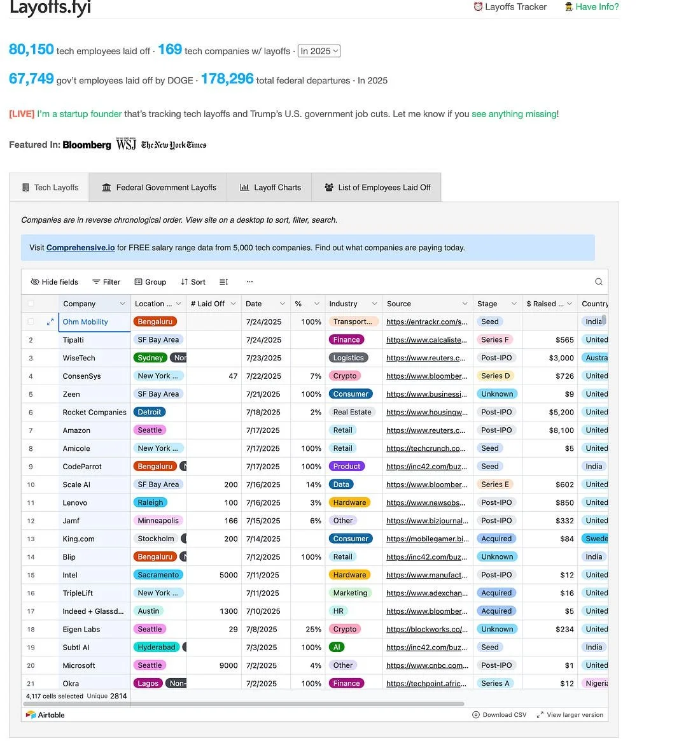The image size is (700, 750).
Task: Check the Ohm Mobility row checkbox
Action: (x=31, y=322)
